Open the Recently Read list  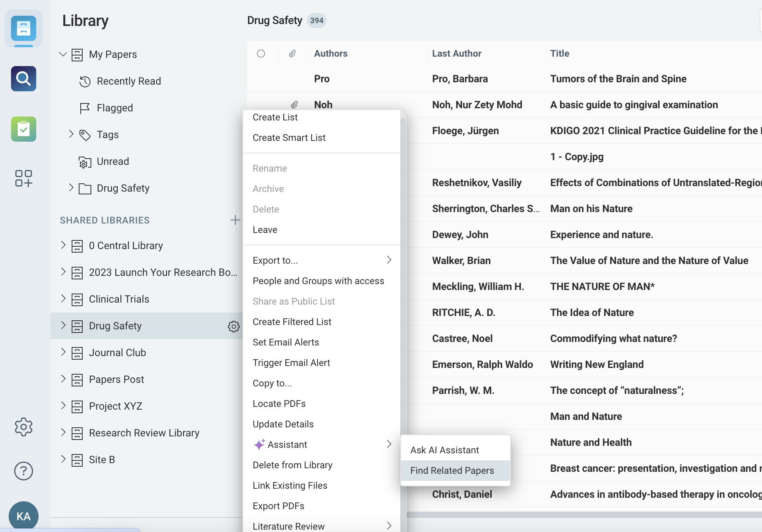pyautogui.click(x=129, y=81)
